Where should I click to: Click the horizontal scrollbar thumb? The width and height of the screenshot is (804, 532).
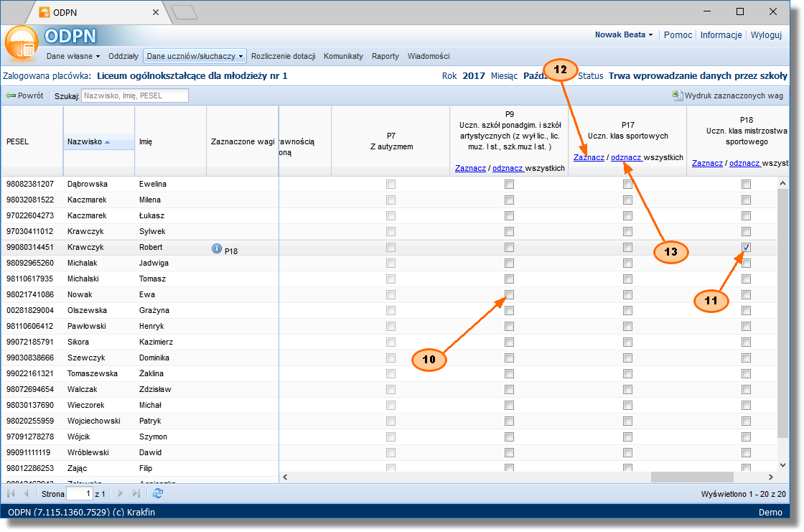tap(692, 477)
